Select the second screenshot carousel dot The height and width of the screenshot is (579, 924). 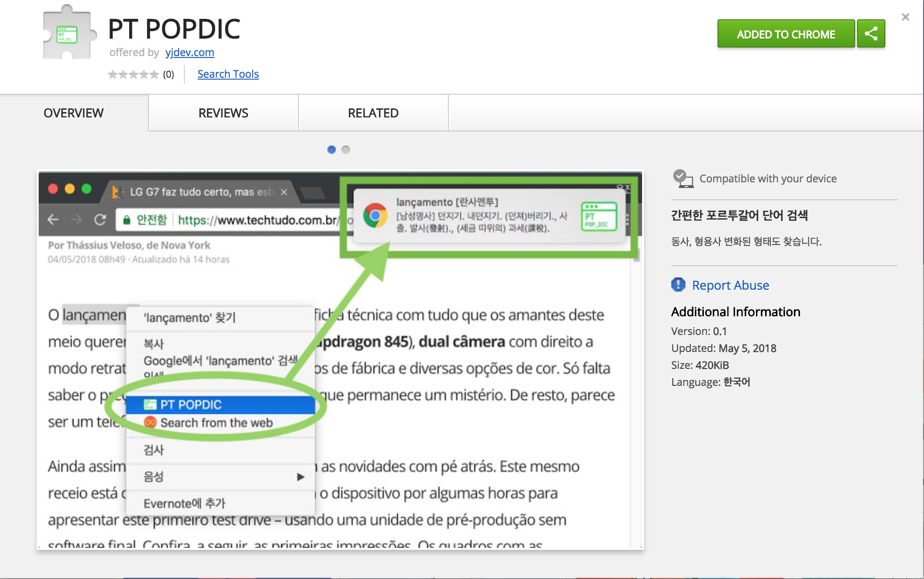pyautogui.click(x=346, y=149)
